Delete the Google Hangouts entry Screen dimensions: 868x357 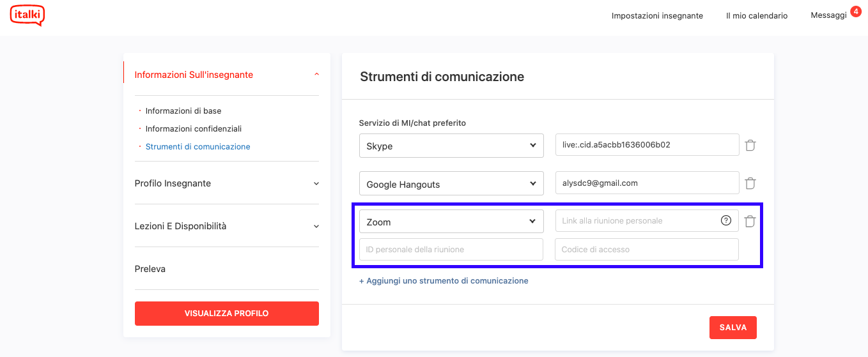click(750, 183)
